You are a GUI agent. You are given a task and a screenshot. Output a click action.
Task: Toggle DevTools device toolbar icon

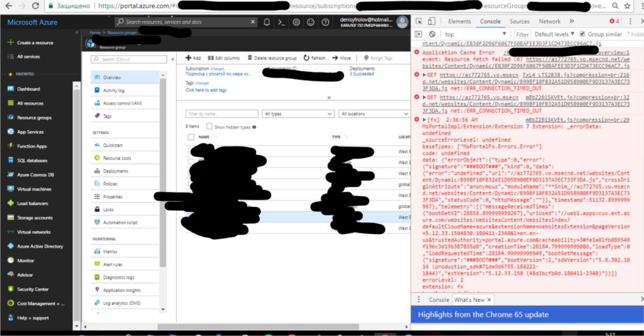(x=432, y=22)
